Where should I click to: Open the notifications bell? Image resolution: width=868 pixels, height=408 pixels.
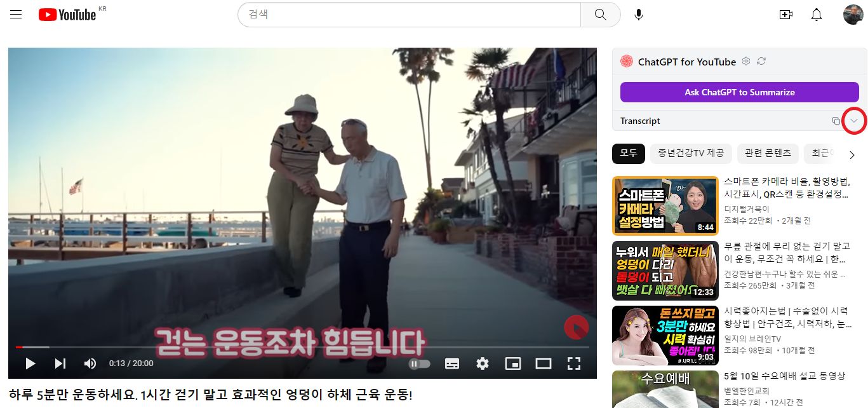816,14
